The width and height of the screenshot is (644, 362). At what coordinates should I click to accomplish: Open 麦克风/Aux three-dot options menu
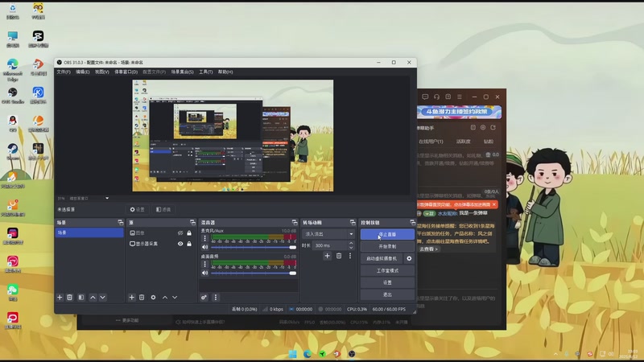point(205,238)
